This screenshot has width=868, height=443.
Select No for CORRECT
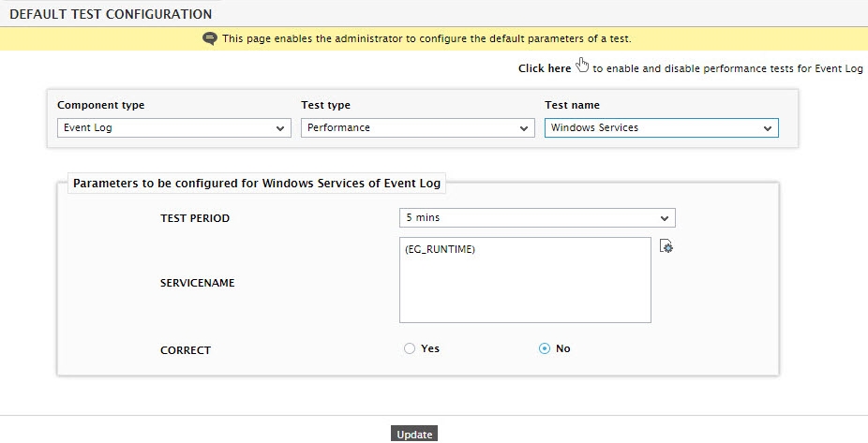click(545, 348)
